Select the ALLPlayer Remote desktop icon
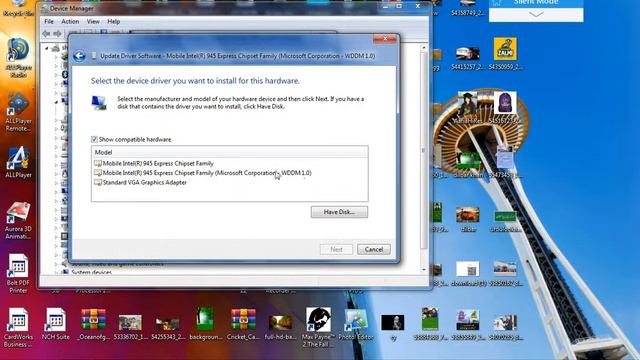 pyautogui.click(x=18, y=112)
